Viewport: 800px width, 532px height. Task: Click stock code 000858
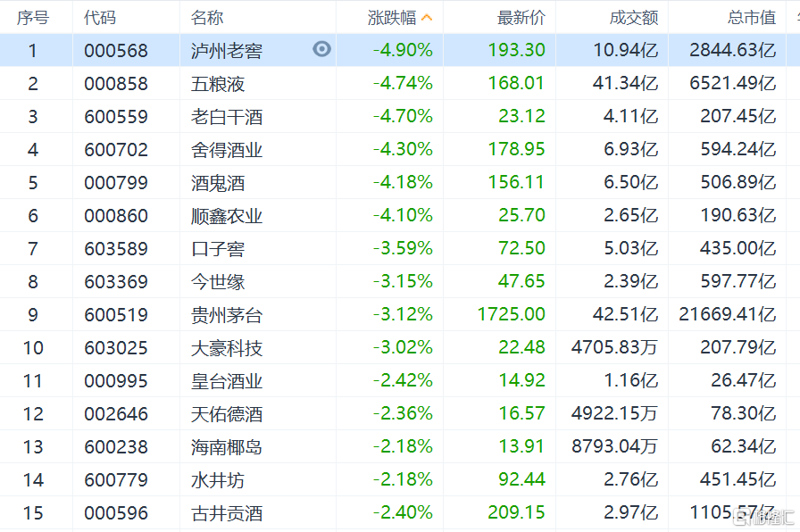tap(116, 84)
